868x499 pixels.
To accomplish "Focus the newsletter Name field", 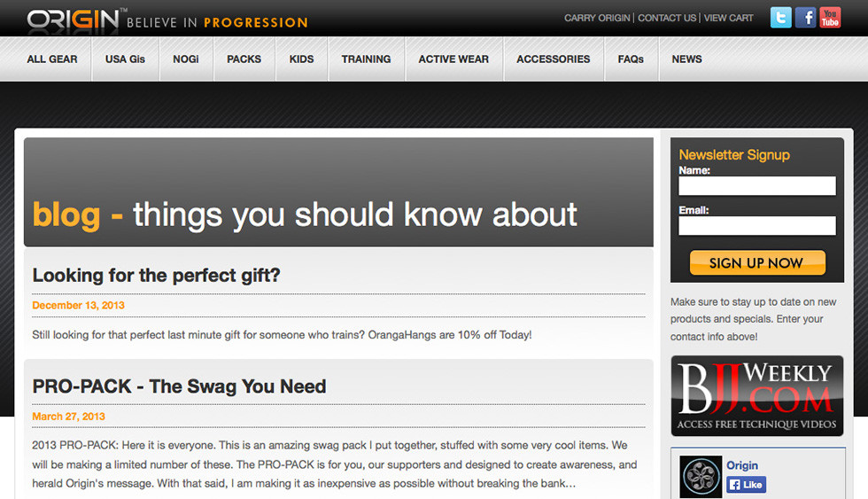I will 756,186.
